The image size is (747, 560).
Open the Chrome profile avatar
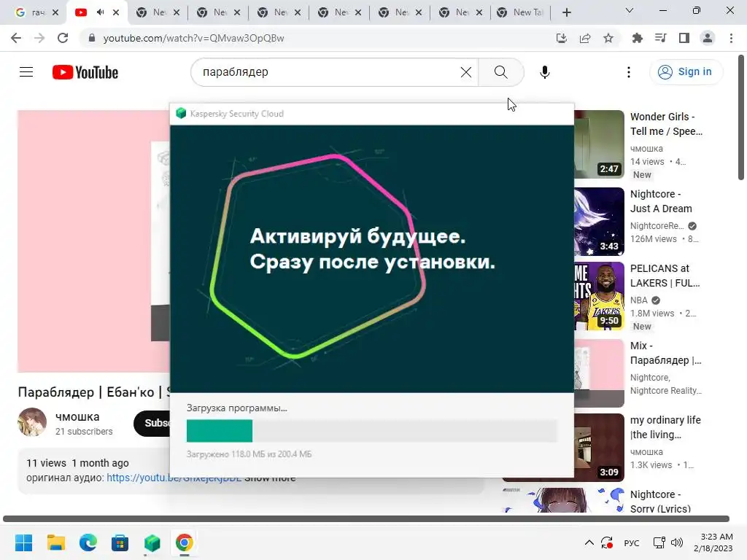click(x=708, y=38)
